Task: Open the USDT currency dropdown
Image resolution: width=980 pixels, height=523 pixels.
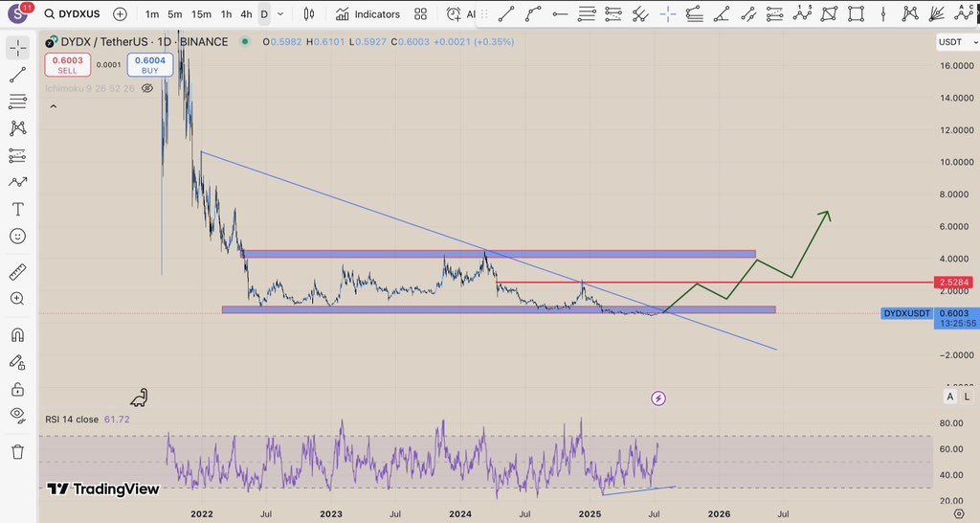Action: point(954,42)
